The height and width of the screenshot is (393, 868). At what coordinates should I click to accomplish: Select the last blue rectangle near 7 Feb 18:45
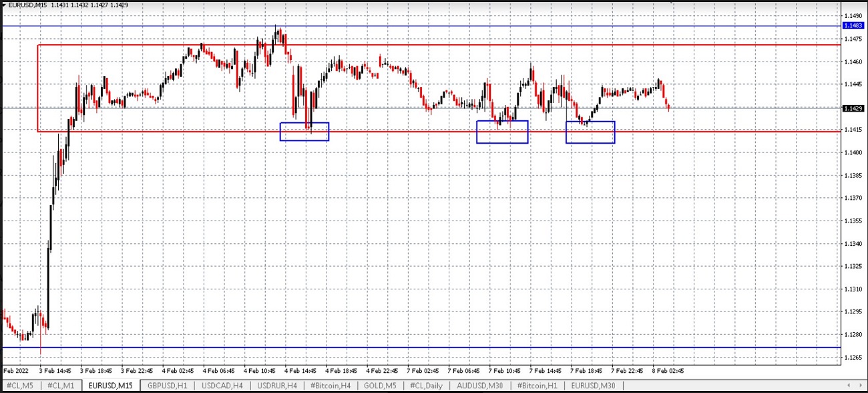(x=590, y=132)
